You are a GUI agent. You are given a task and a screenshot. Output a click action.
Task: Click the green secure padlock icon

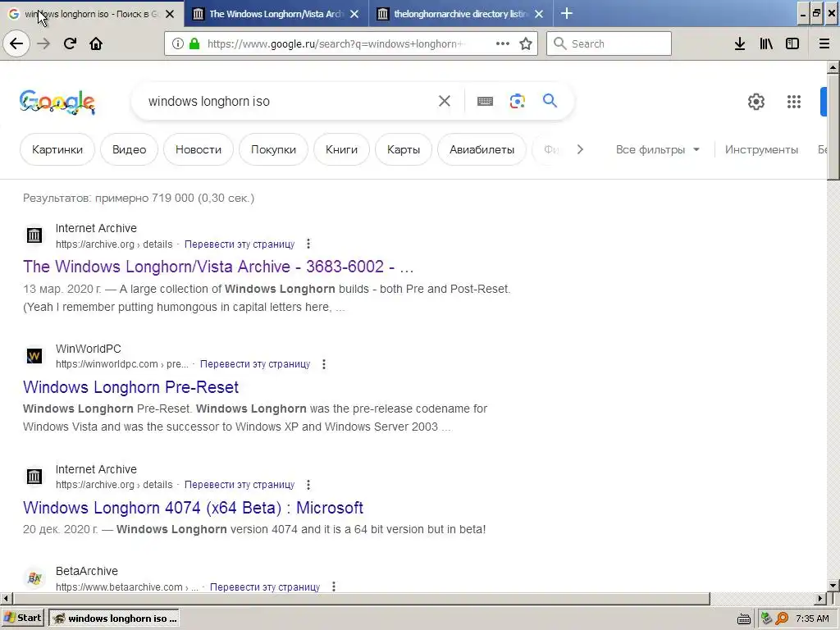tap(194, 43)
